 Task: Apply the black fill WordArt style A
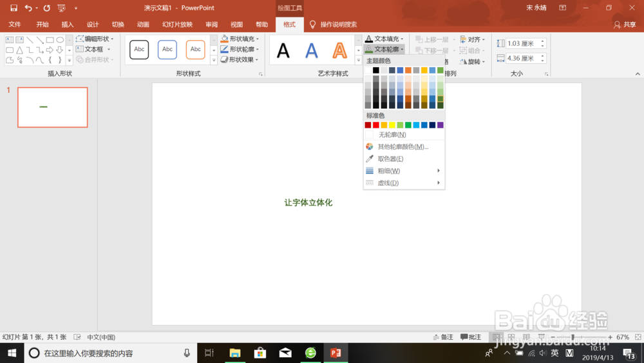coord(283,50)
